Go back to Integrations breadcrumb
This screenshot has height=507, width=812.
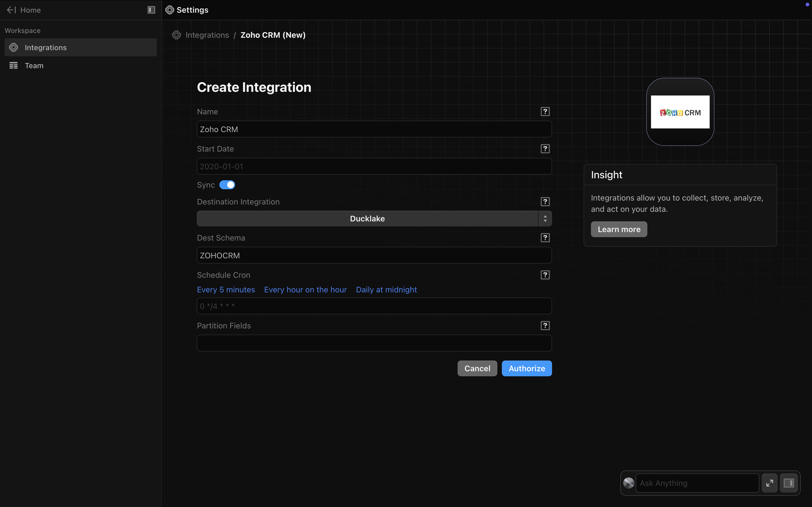click(207, 35)
